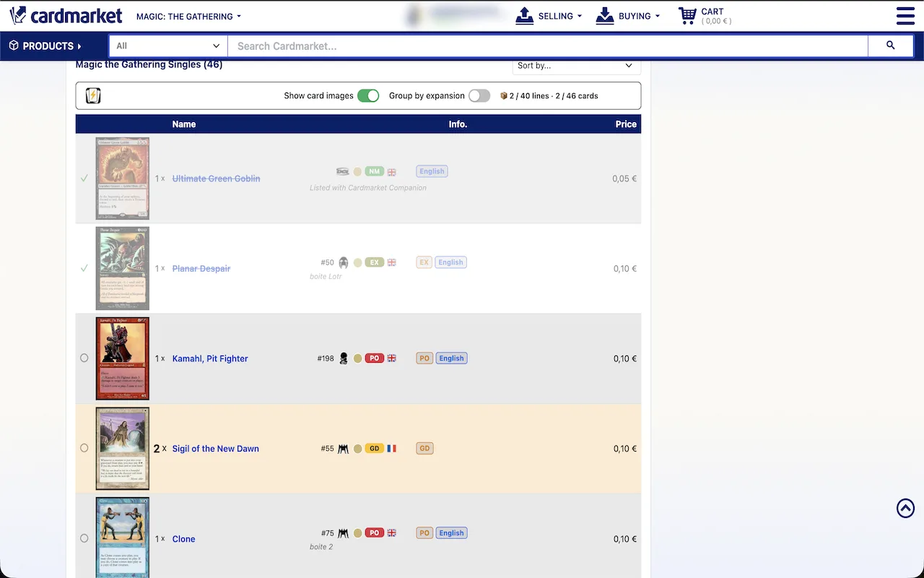Viewport: 924px width, 578px height.
Task: Open the Clone card link
Action: click(184, 539)
